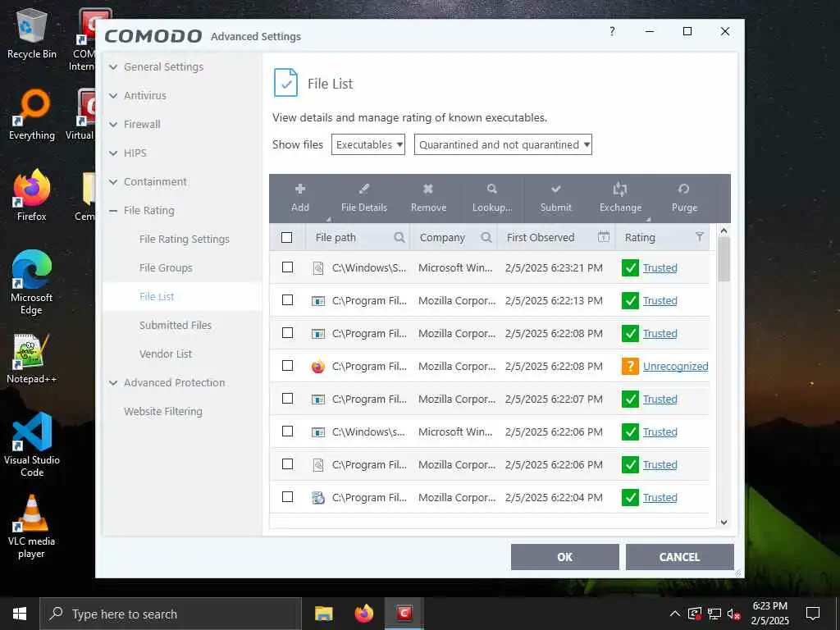The image size is (840, 630).
Task: Click the file list scroll up arrow
Action: pos(724,231)
